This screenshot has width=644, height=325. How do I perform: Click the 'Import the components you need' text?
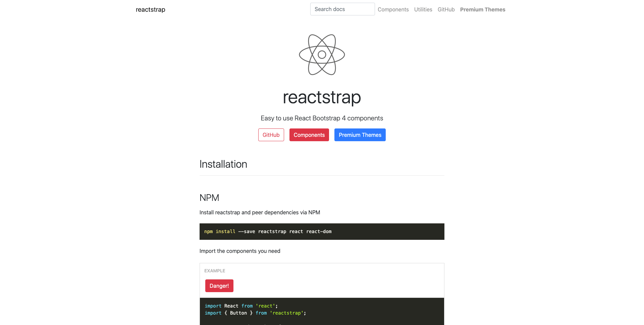click(240, 251)
